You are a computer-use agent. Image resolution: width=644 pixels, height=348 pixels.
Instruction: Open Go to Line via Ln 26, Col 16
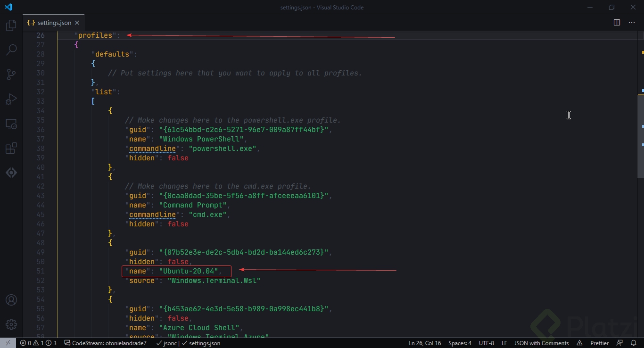click(x=425, y=343)
